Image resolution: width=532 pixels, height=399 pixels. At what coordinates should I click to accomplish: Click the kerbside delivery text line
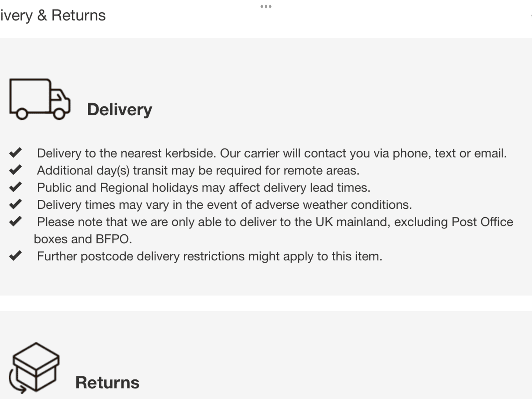[x=272, y=153]
